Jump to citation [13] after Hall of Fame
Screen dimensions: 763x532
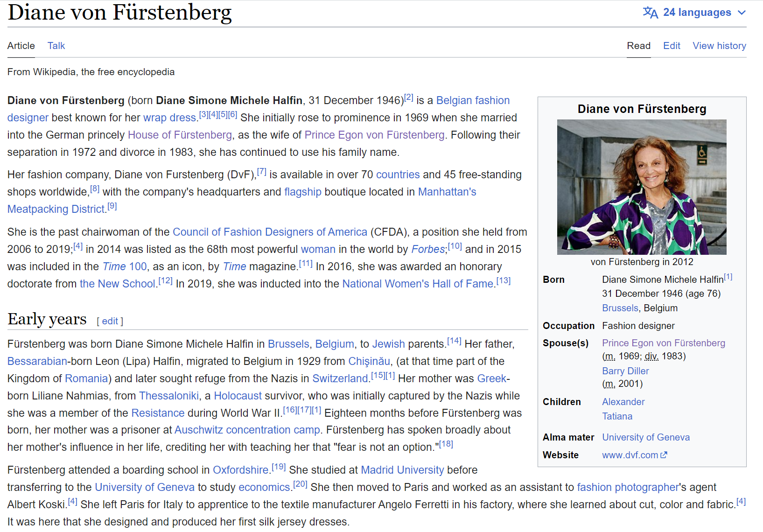(x=504, y=281)
